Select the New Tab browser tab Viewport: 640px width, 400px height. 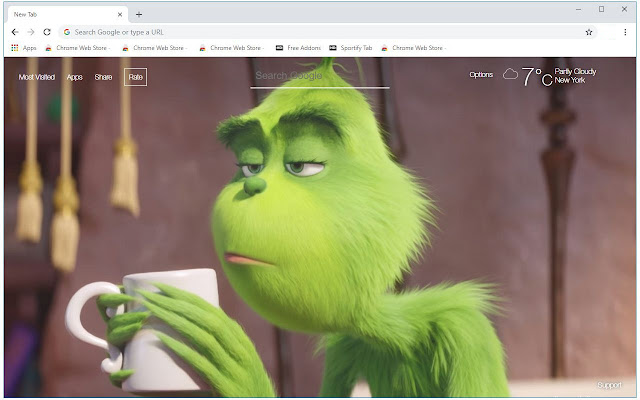(x=68, y=14)
